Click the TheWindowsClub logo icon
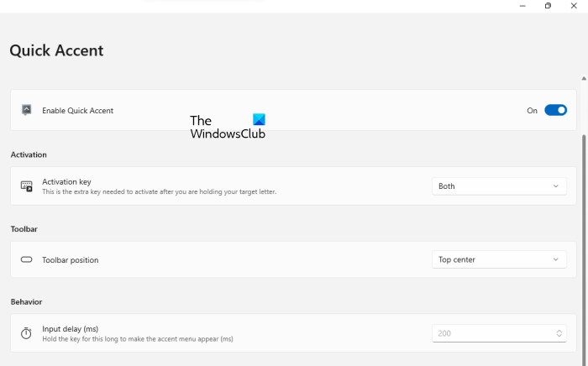Viewport: 588px width, 366px height. coord(259,120)
